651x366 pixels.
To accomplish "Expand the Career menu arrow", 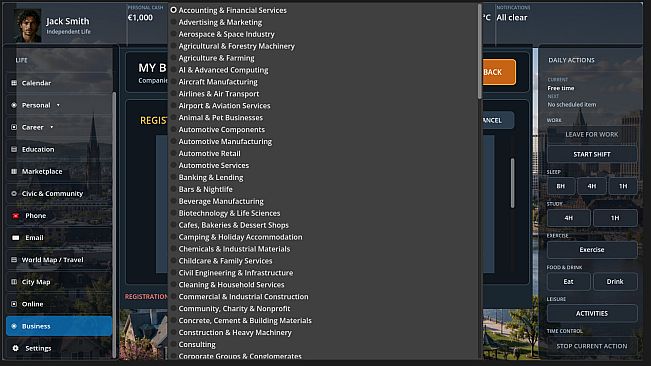I will [x=51, y=127].
